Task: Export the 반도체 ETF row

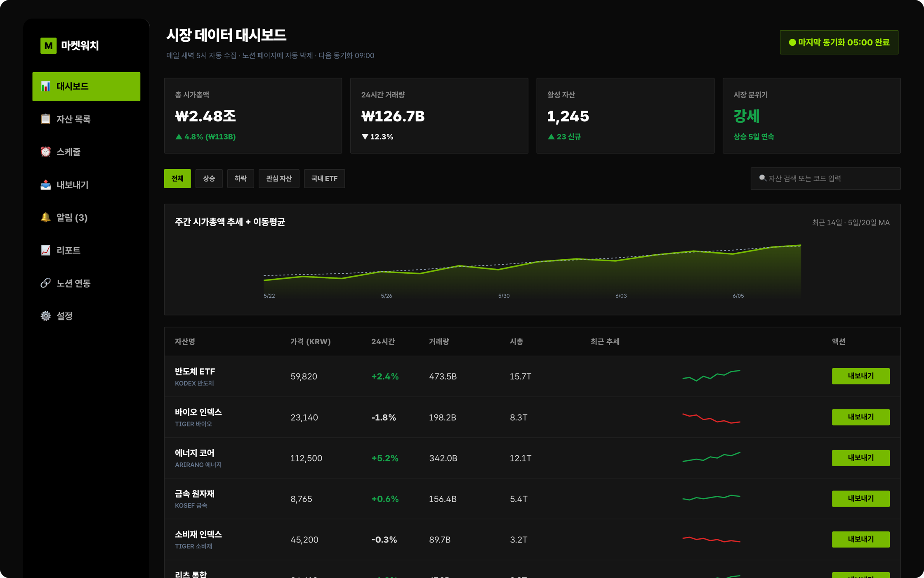Action: [x=860, y=376]
